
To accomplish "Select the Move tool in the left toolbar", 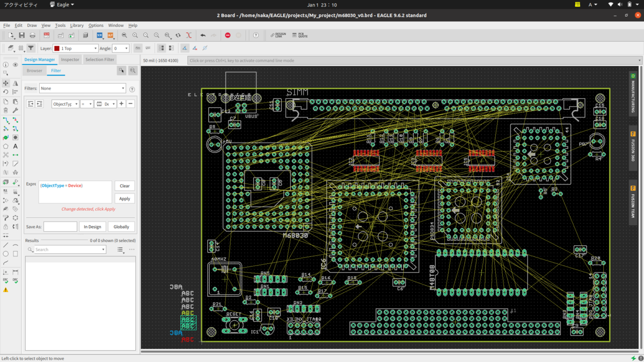I will pyautogui.click(x=5, y=83).
